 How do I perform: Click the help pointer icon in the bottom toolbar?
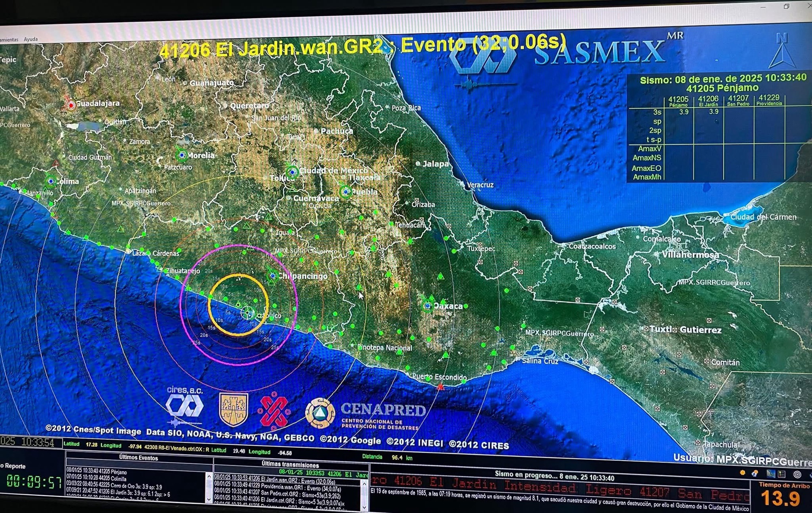[755, 473]
